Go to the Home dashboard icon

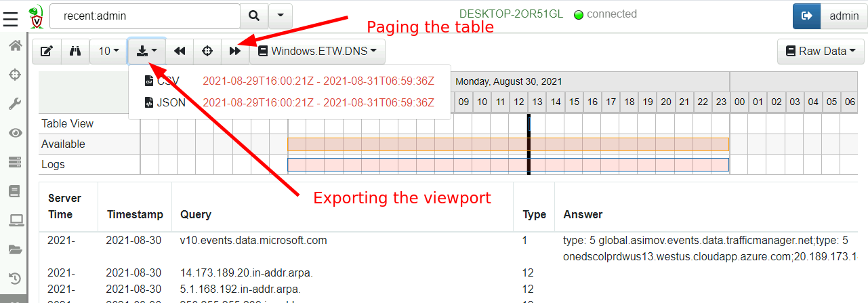click(x=14, y=45)
